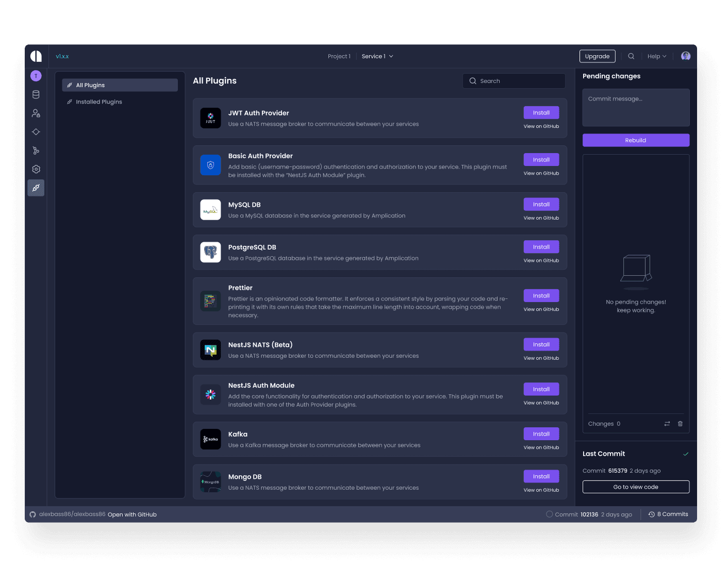Click the Last Commit checkmark icon
Screen dimensions: 728x567
click(686, 454)
